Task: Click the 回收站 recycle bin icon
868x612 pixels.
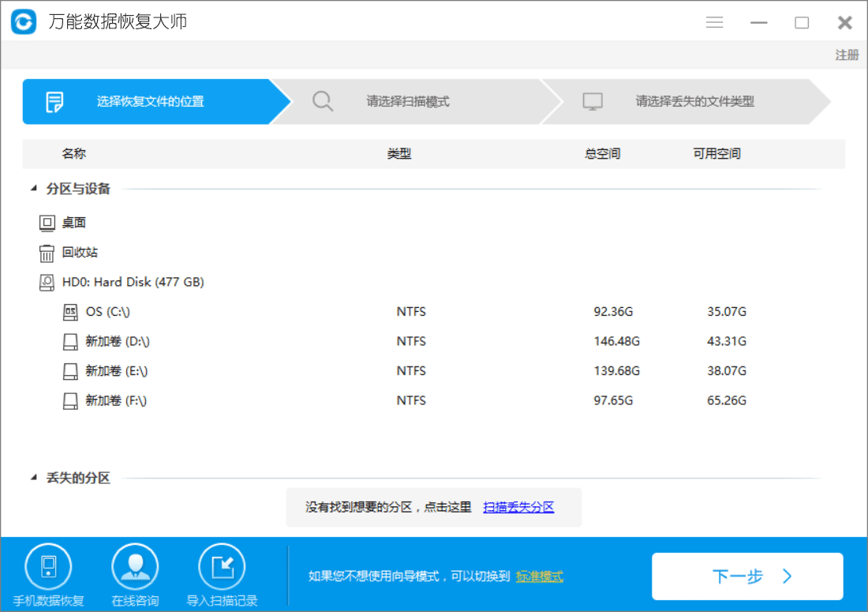Action: click(45, 252)
